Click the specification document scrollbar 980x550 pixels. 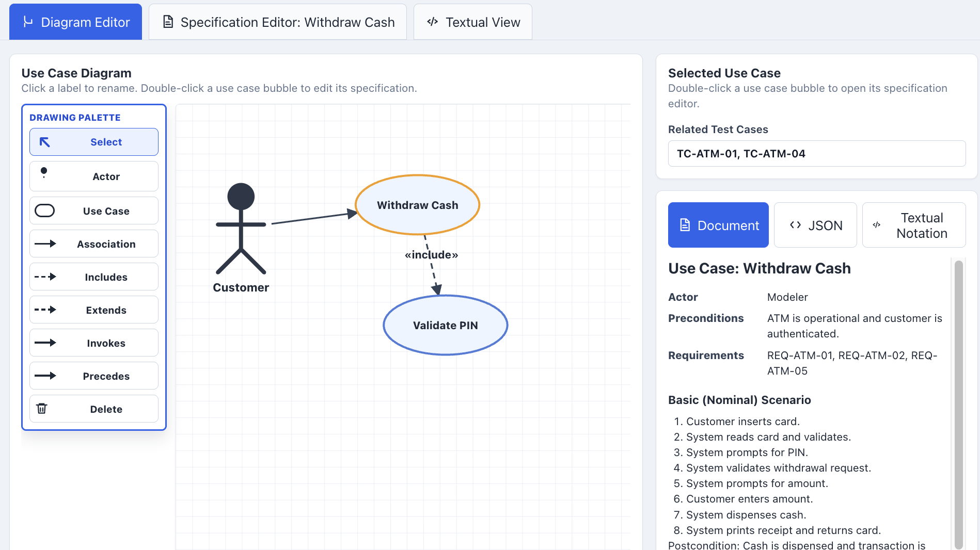(x=959, y=405)
